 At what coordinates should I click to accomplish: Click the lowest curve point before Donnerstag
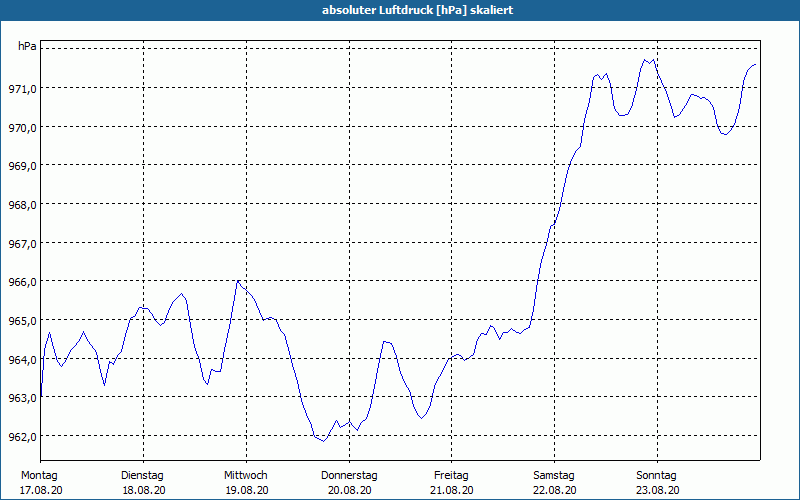[323, 441]
